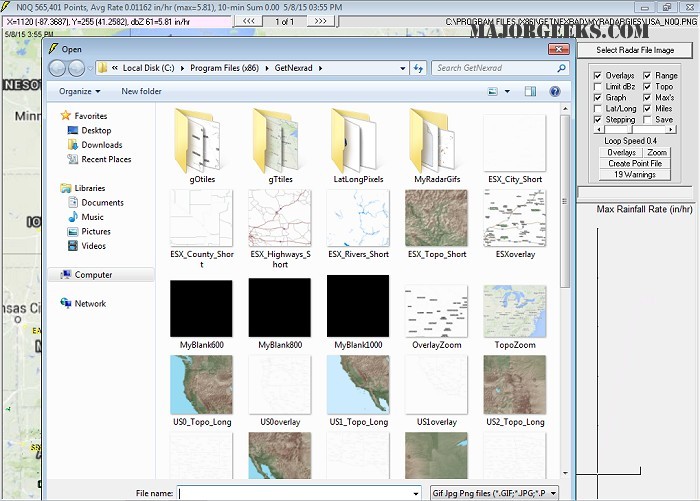Select the ESX_Topo_Short image thumbnail
The image size is (700, 501).
[435, 217]
